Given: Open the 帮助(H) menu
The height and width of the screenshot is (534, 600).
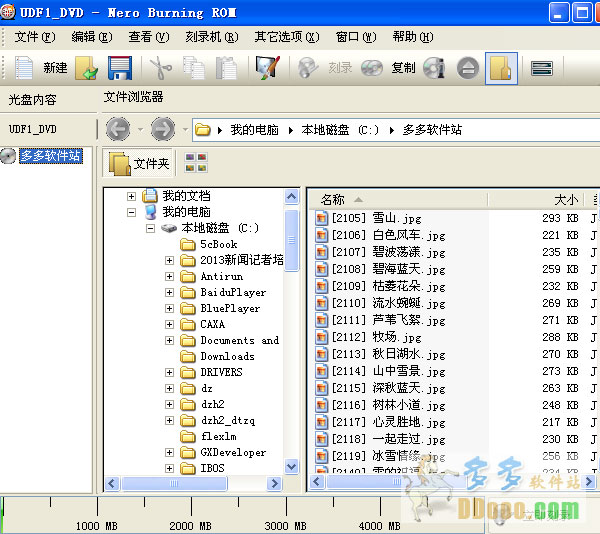Looking at the screenshot, I should (x=413, y=37).
